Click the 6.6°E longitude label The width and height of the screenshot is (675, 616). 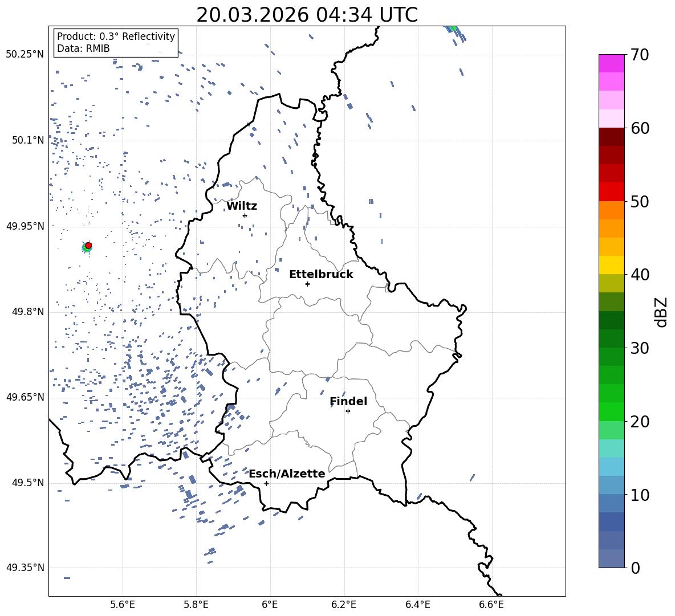click(x=491, y=605)
